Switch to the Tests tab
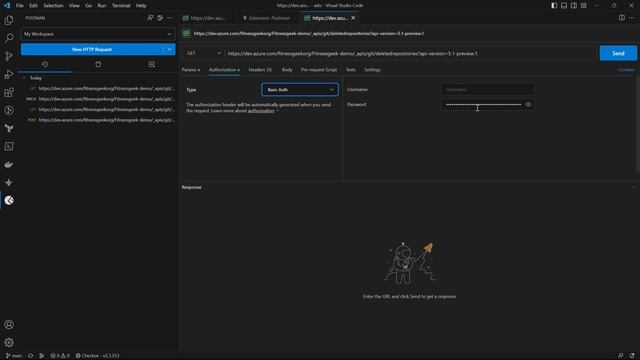 [x=351, y=70]
